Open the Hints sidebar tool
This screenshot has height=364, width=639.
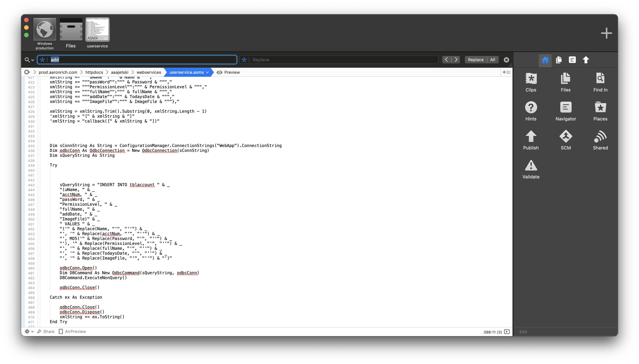531,108
